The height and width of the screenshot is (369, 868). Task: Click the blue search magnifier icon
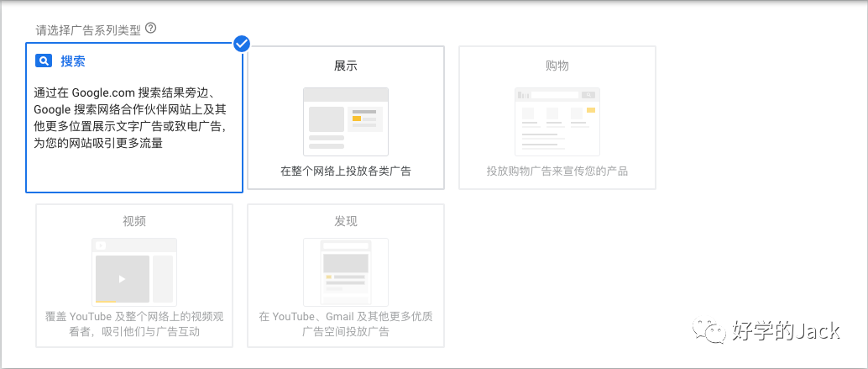[43, 61]
